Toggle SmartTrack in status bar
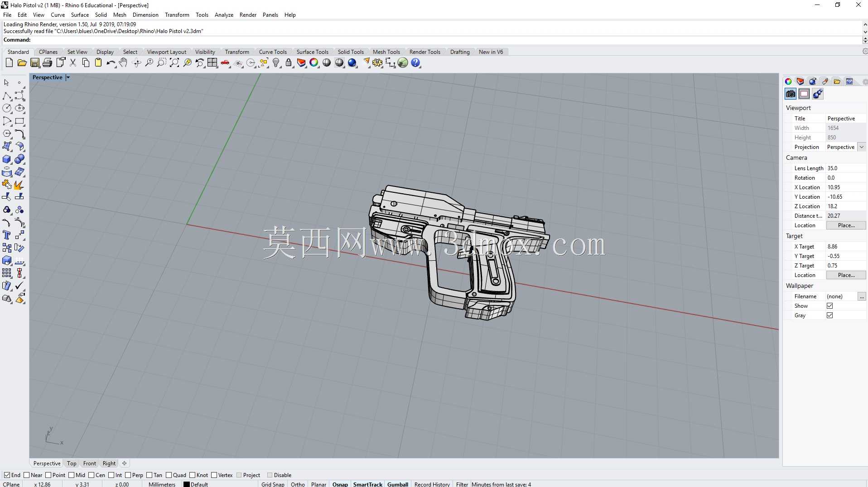 (x=368, y=484)
